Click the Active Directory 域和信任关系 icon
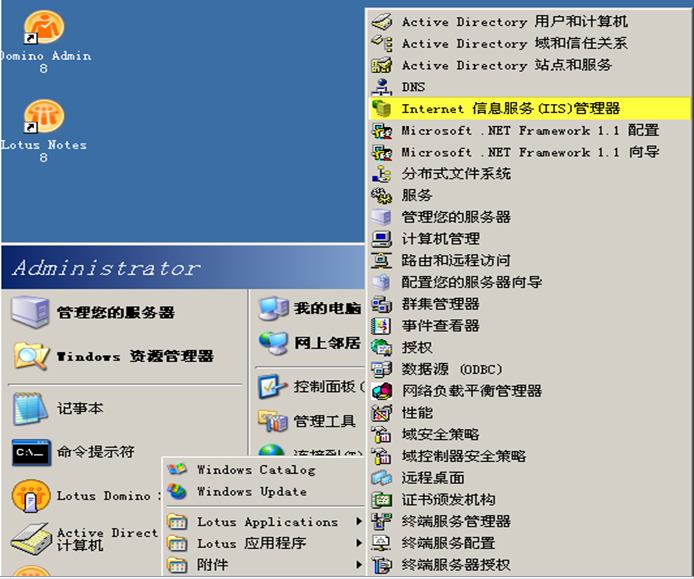This screenshot has height=579, width=694. 382,43
